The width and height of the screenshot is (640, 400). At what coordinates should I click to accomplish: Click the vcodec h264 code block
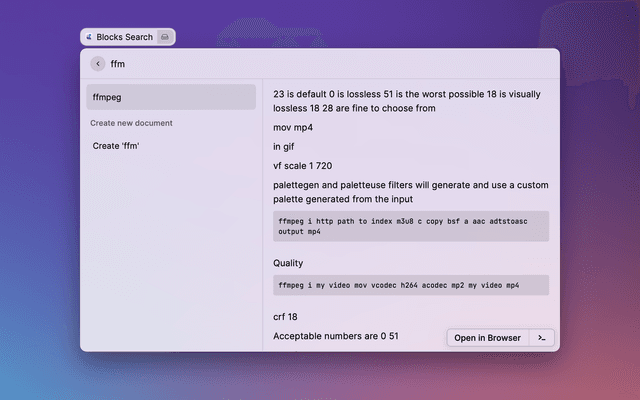410,285
